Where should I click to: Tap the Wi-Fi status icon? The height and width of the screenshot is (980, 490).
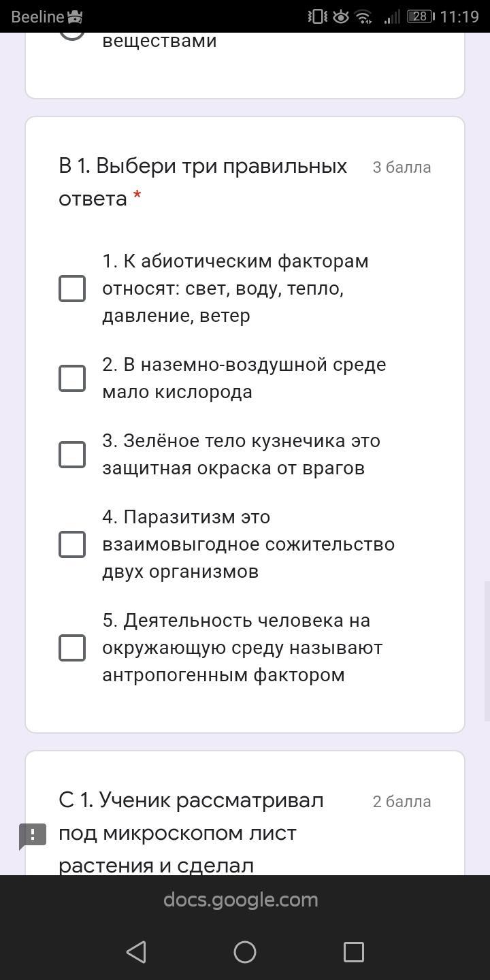364,16
